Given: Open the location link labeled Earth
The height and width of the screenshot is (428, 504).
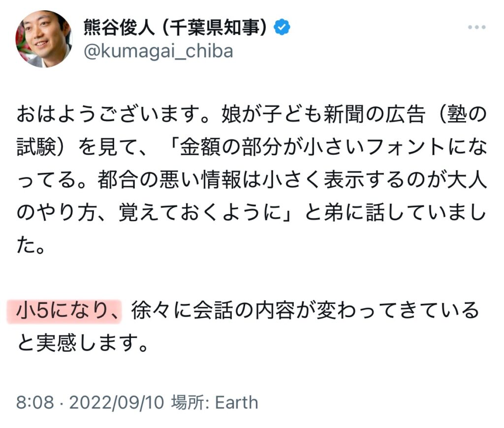Looking at the screenshot, I should (236, 403).
